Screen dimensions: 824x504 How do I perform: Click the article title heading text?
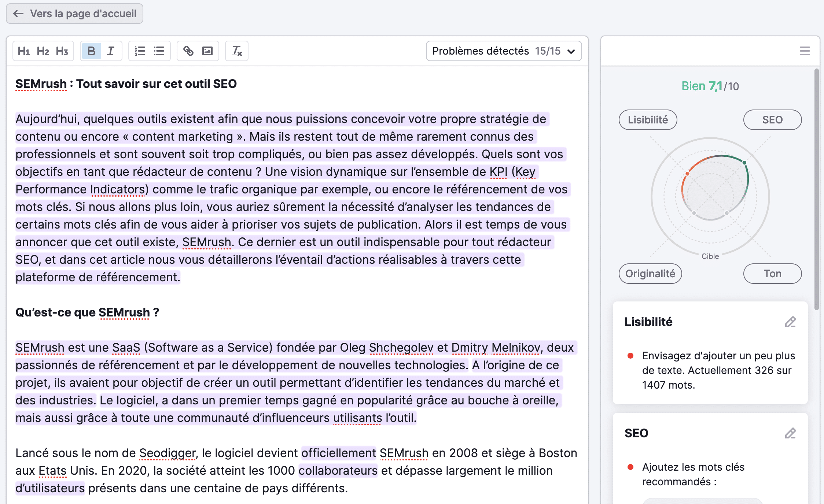tap(126, 84)
